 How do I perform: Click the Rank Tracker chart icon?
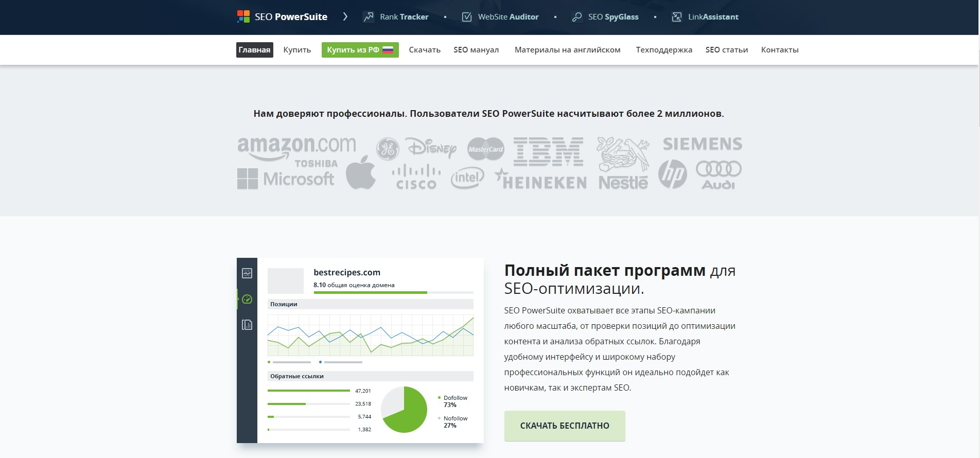[369, 17]
